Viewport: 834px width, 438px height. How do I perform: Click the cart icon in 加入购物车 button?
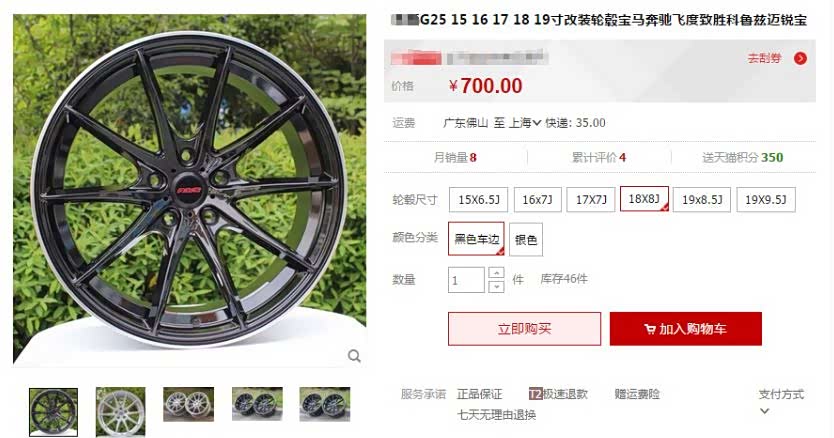click(649, 329)
